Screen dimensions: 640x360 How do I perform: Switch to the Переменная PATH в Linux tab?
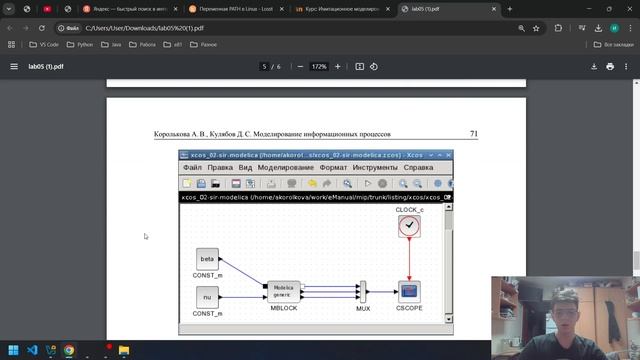tap(236, 9)
